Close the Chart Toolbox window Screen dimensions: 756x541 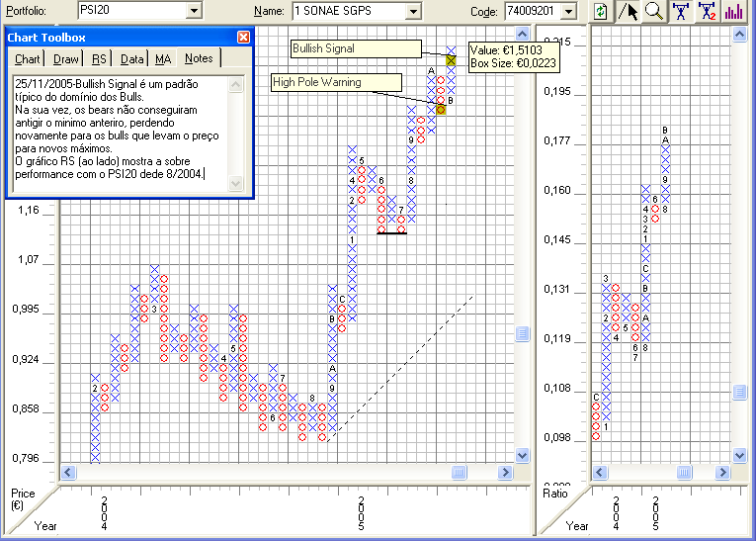(243, 38)
